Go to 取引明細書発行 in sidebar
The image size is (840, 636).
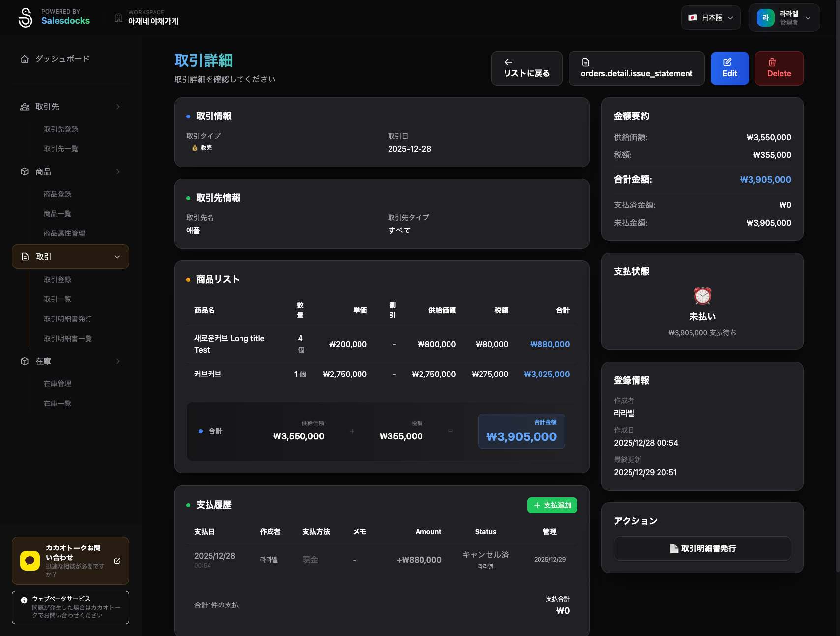point(68,319)
